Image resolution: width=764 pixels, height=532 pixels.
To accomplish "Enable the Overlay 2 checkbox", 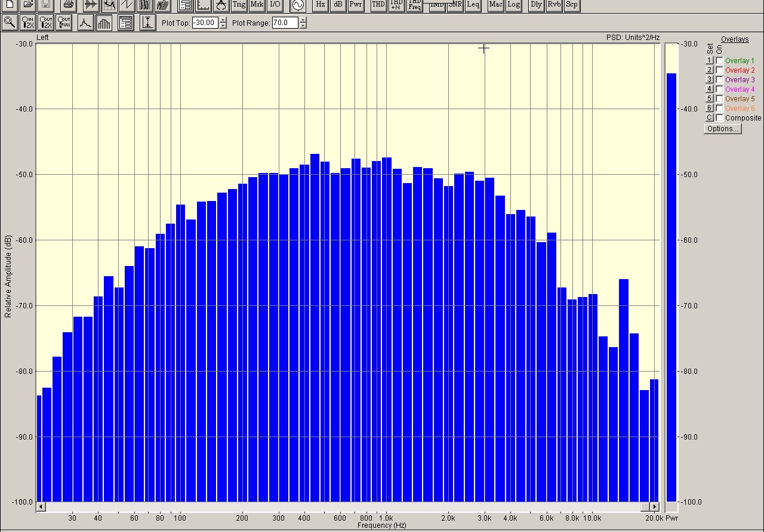I will 720,70.
